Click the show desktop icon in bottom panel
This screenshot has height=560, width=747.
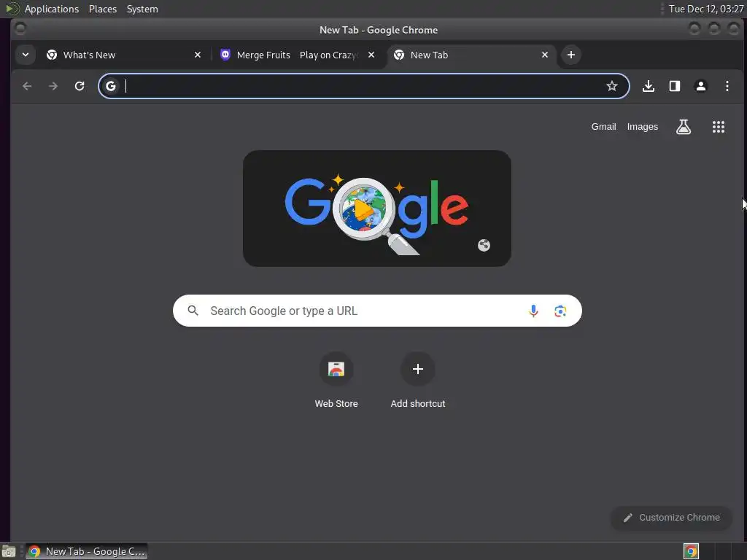tap(9, 551)
